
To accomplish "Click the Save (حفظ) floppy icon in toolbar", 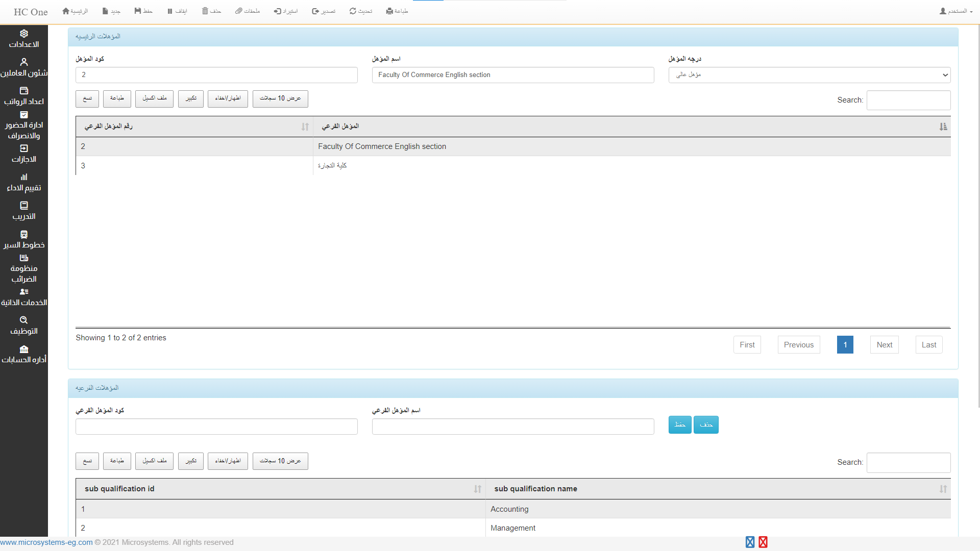I will click(143, 11).
